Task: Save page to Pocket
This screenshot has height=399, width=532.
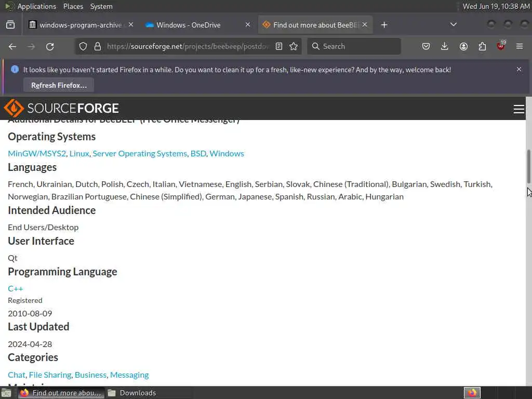Action: (x=426, y=46)
